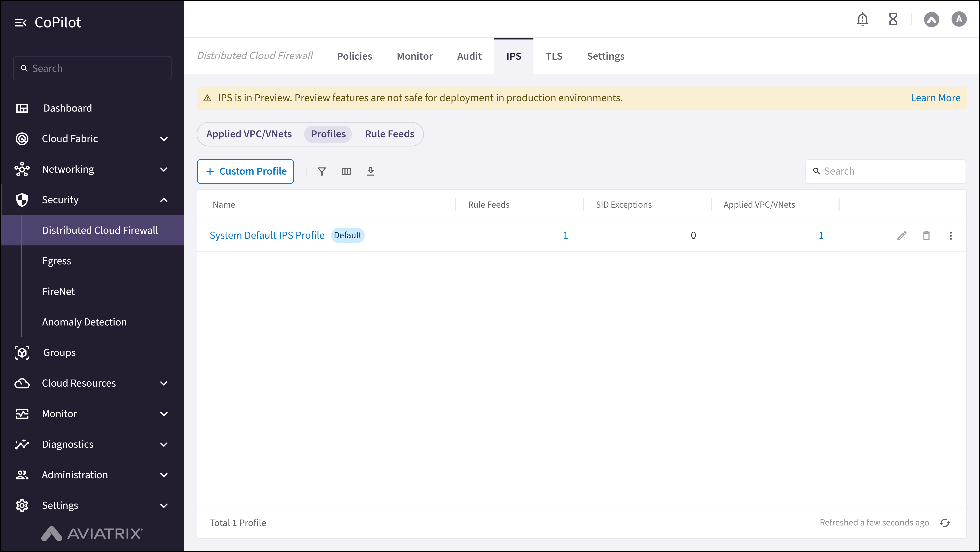Click the profiles table Search field
Screen dimensions: 980x552
point(885,172)
